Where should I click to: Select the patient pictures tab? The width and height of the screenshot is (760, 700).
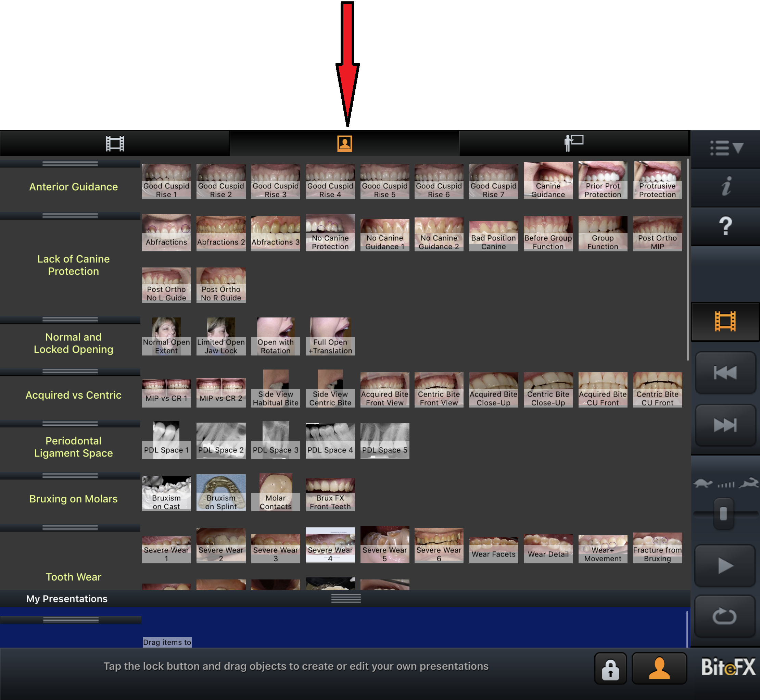click(344, 143)
